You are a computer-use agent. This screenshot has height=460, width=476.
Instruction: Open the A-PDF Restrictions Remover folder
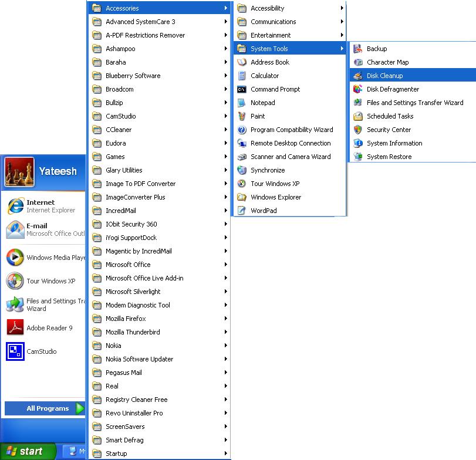pyautogui.click(x=160, y=35)
